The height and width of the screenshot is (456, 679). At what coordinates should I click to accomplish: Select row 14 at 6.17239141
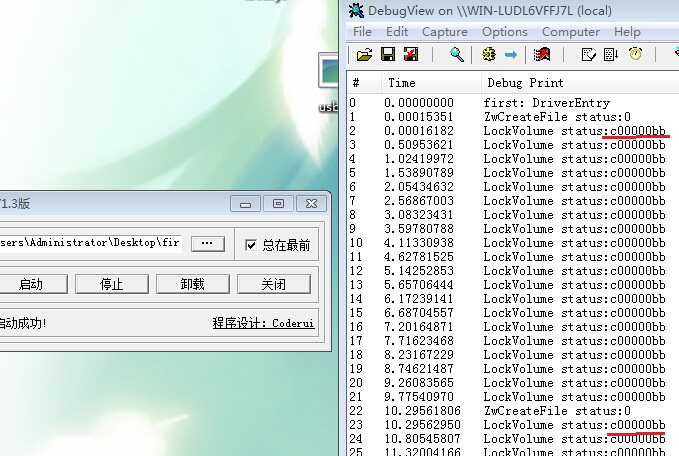click(x=513, y=299)
